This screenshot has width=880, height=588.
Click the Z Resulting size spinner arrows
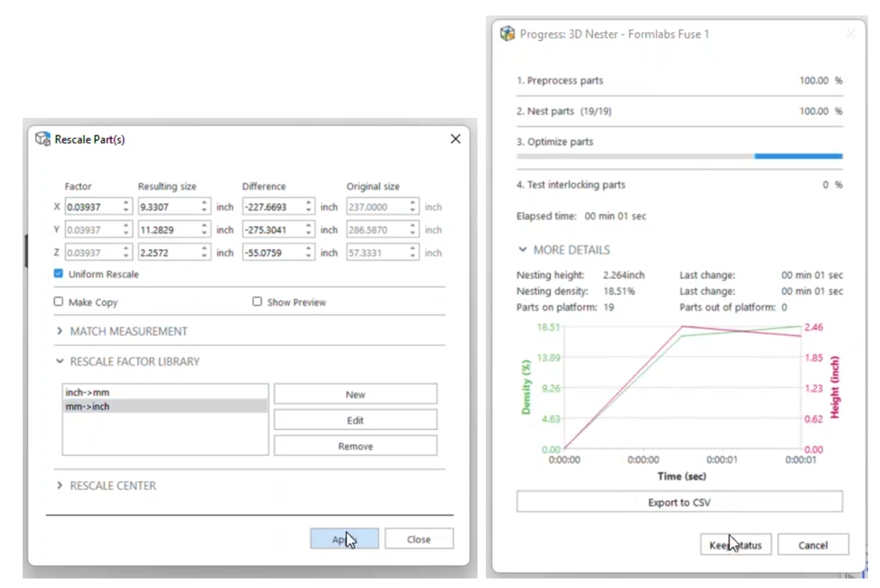pyautogui.click(x=204, y=253)
